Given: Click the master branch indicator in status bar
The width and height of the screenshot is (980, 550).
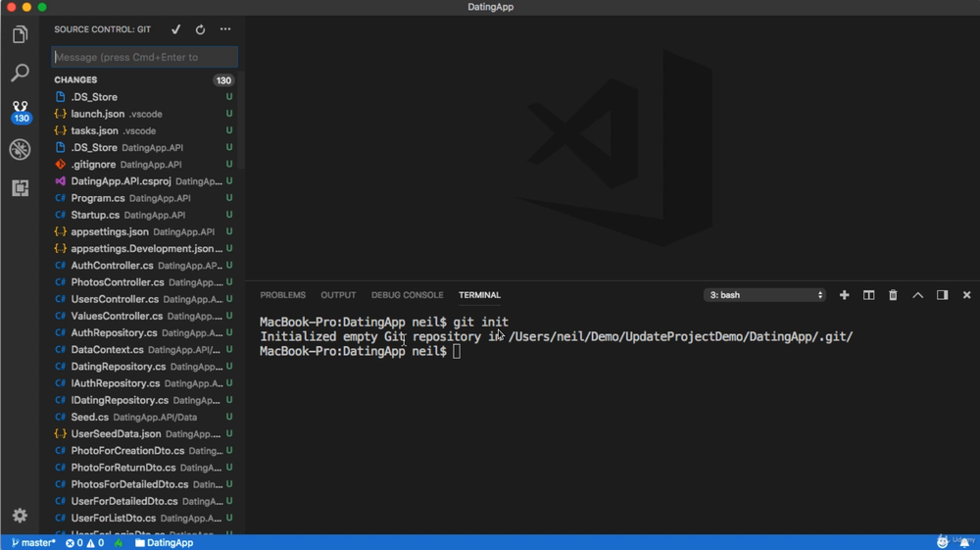Looking at the screenshot, I should click(x=33, y=542).
